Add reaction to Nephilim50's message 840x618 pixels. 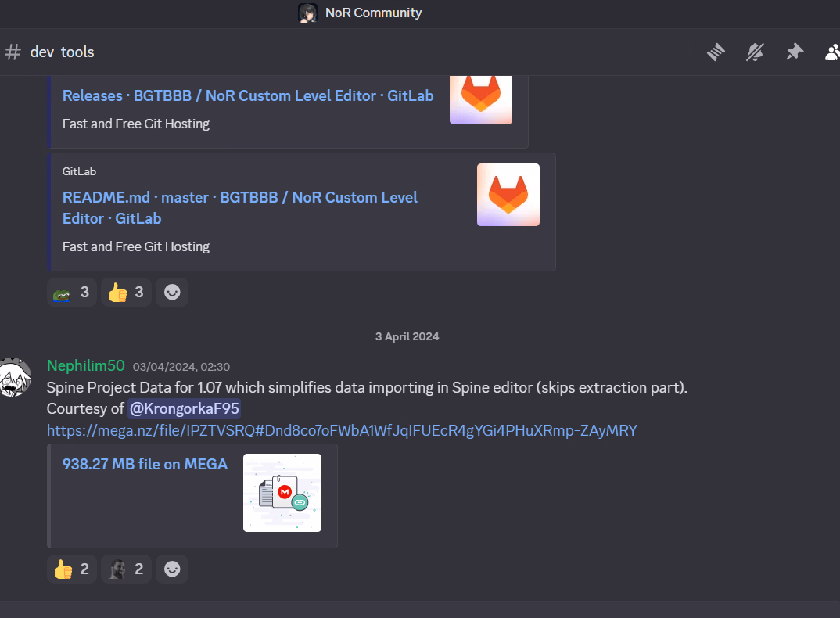click(x=172, y=569)
